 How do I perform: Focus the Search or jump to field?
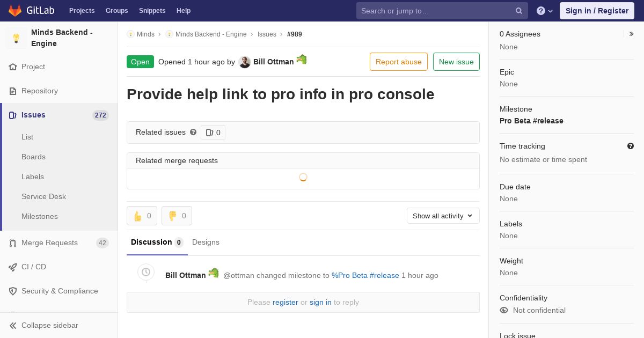pos(442,11)
